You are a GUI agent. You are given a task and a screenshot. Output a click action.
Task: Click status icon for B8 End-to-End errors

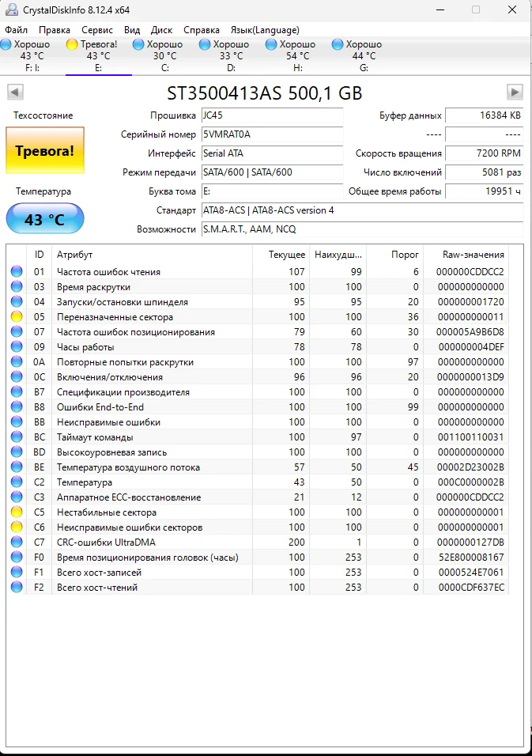click(x=17, y=407)
